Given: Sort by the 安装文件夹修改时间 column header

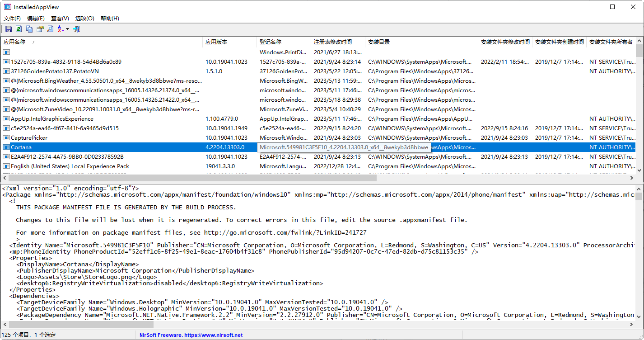Looking at the screenshot, I should [505, 42].
